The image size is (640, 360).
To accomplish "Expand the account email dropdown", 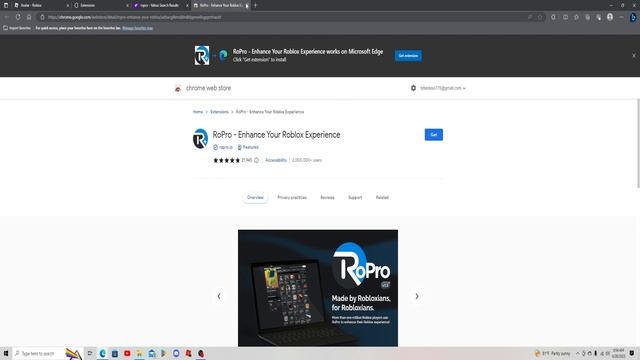I will click(443, 88).
